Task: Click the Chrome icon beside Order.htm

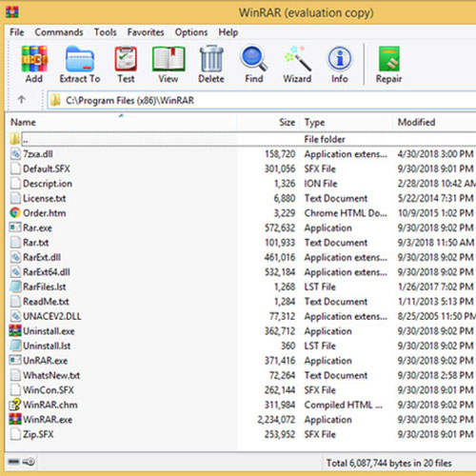Action: [15, 212]
